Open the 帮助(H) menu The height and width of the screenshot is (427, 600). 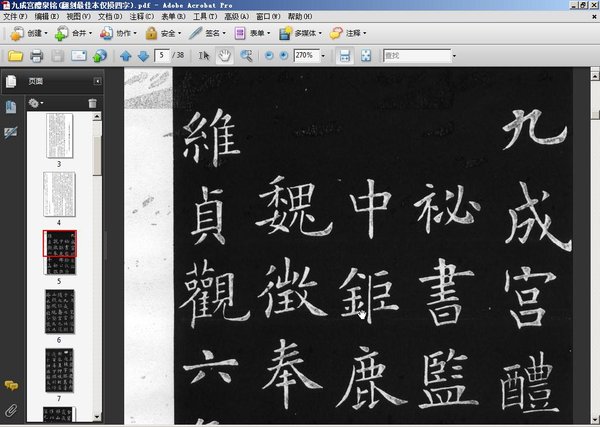point(300,16)
